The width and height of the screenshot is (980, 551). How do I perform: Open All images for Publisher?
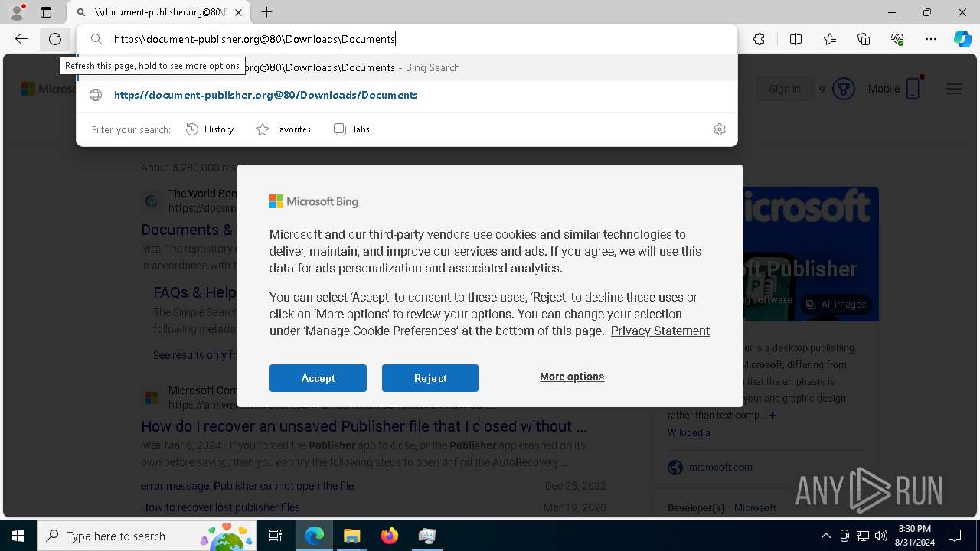click(x=836, y=304)
